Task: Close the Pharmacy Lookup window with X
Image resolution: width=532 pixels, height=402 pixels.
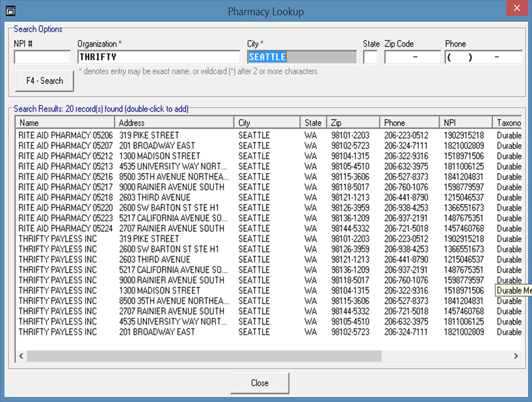Action: pyautogui.click(x=516, y=8)
